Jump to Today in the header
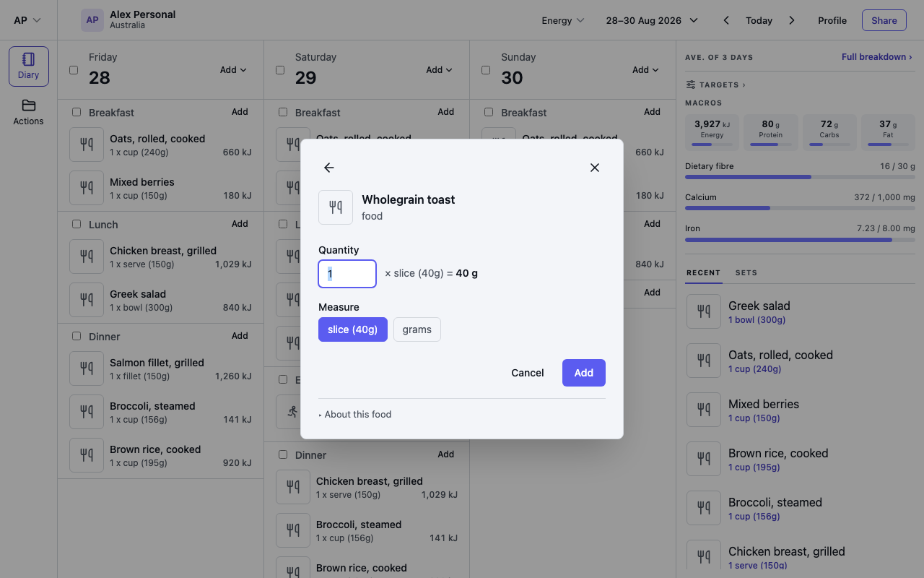 759,20
